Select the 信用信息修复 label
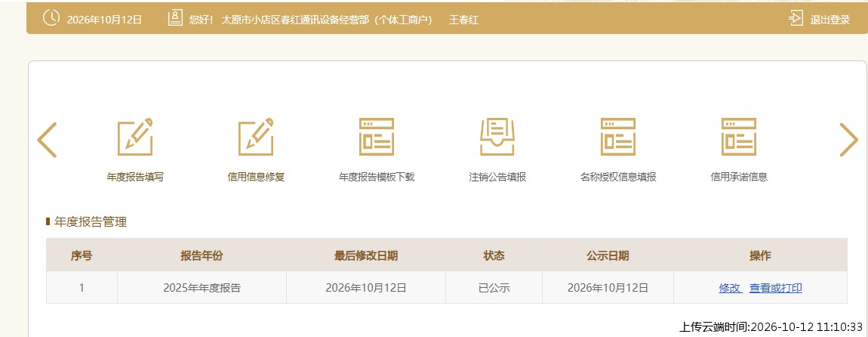This screenshot has height=337, width=868. (256, 178)
